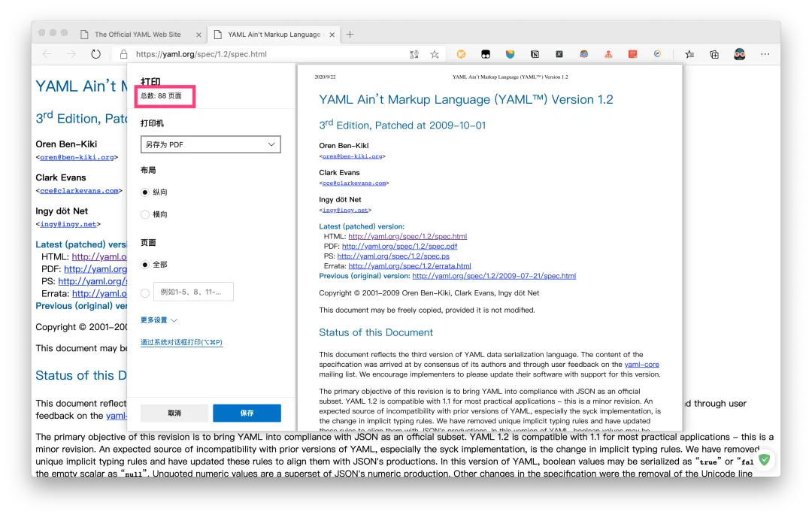This screenshot has width=812, height=518.
Task: Click cce@clarkevans.com email in background page
Action: click(x=79, y=191)
